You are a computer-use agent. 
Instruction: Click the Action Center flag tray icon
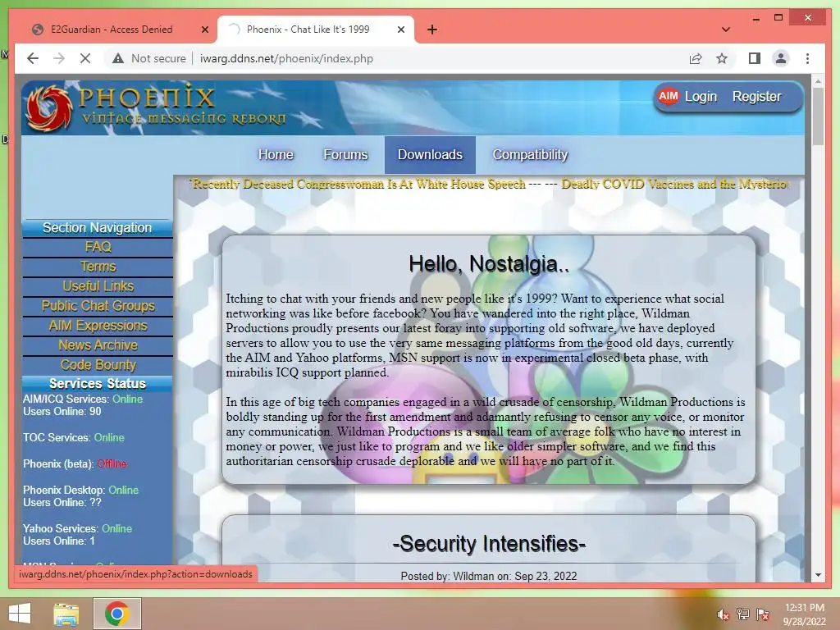coord(763,614)
